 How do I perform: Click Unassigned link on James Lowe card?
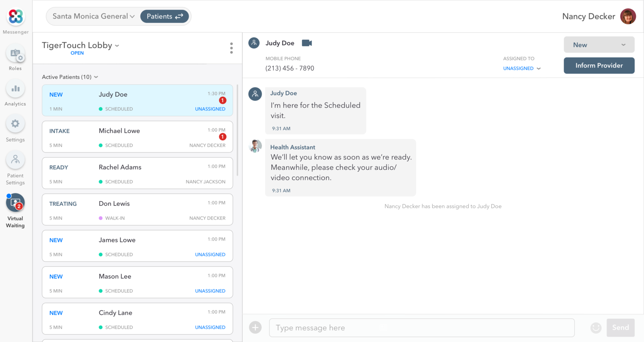210,254
